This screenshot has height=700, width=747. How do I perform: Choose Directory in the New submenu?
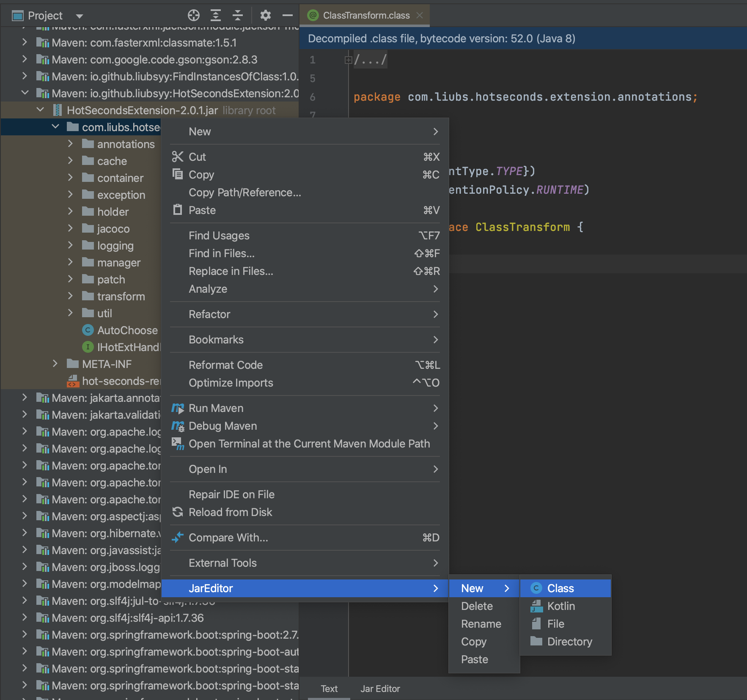[x=569, y=642]
